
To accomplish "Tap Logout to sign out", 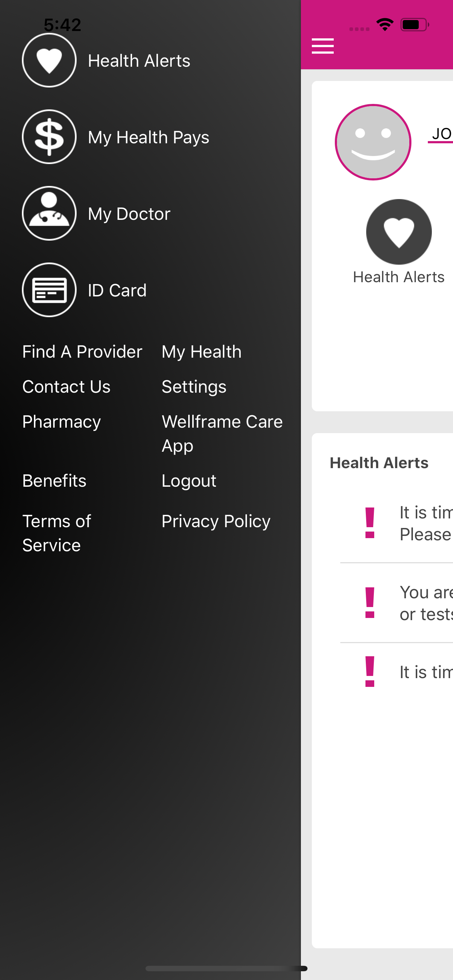I will pyautogui.click(x=189, y=481).
